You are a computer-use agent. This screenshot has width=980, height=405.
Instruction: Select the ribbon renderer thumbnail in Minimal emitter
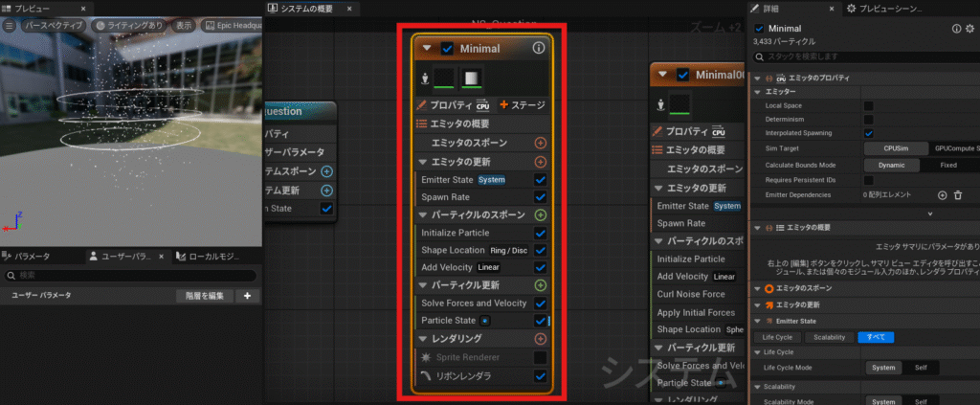click(472, 79)
